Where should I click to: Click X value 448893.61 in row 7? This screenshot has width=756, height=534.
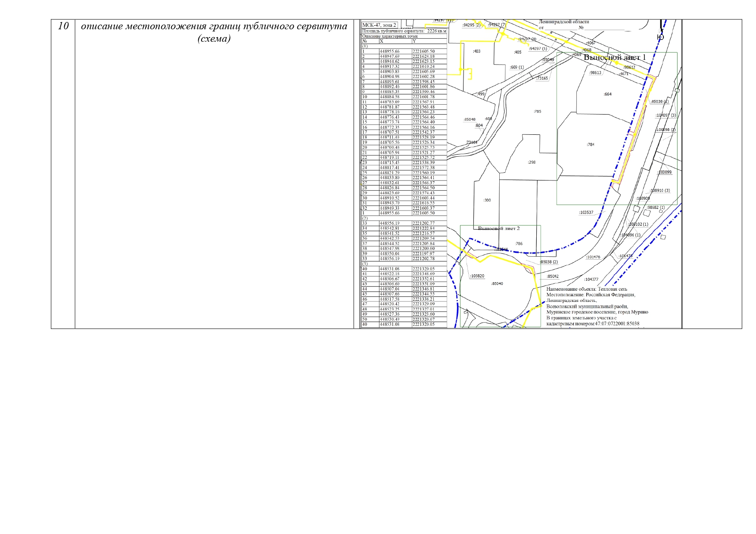pos(389,82)
